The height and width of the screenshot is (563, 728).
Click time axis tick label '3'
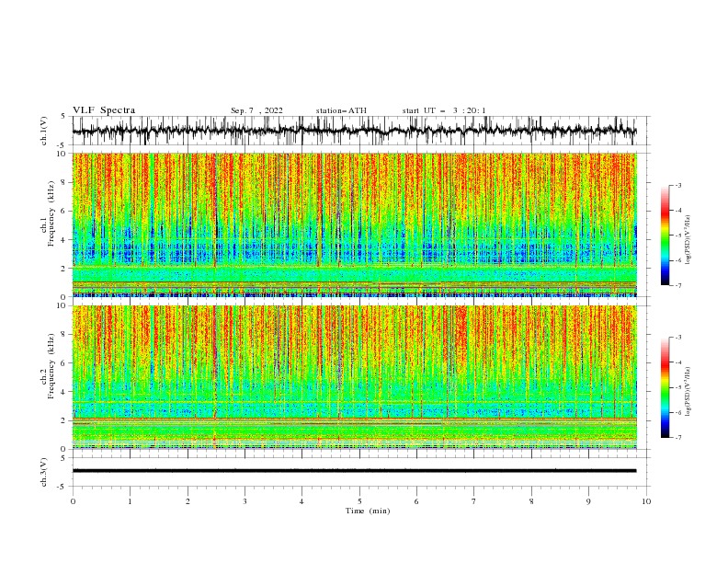[245, 501]
